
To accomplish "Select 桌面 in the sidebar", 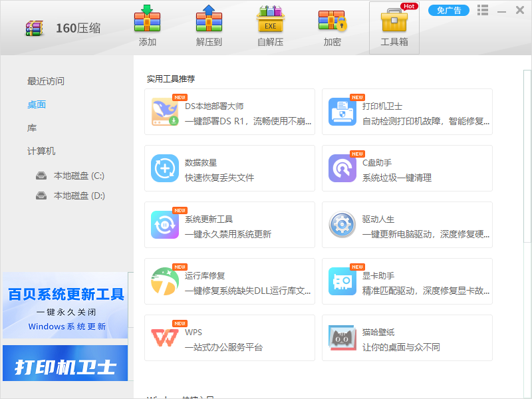I will (37, 104).
